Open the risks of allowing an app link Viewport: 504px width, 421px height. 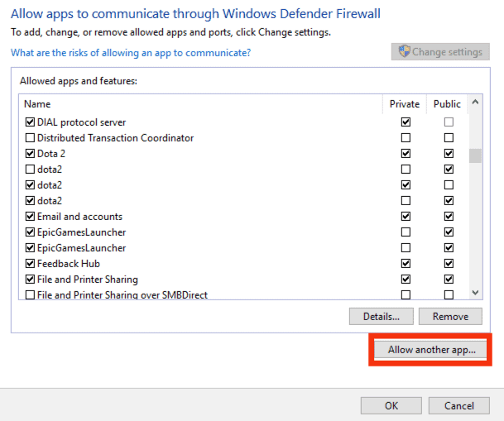coord(131,53)
